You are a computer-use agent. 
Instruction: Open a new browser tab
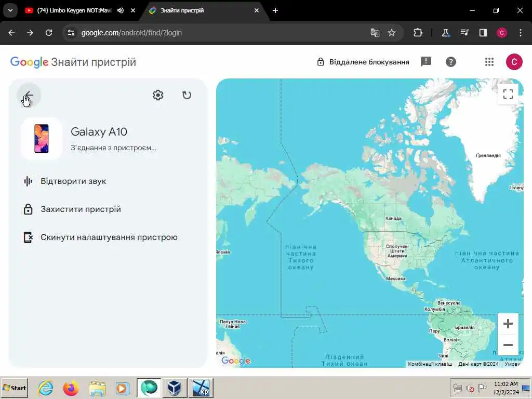(275, 10)
